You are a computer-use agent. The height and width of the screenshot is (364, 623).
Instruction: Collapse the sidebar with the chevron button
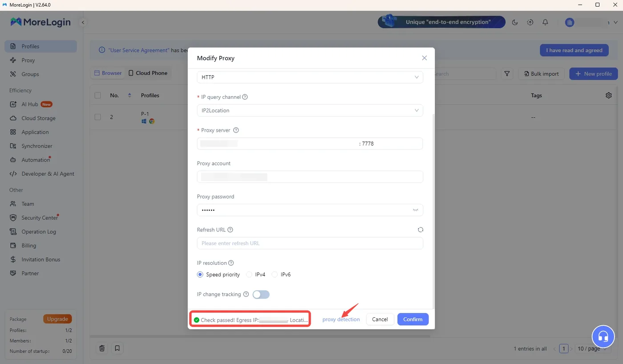click(83, 22)
